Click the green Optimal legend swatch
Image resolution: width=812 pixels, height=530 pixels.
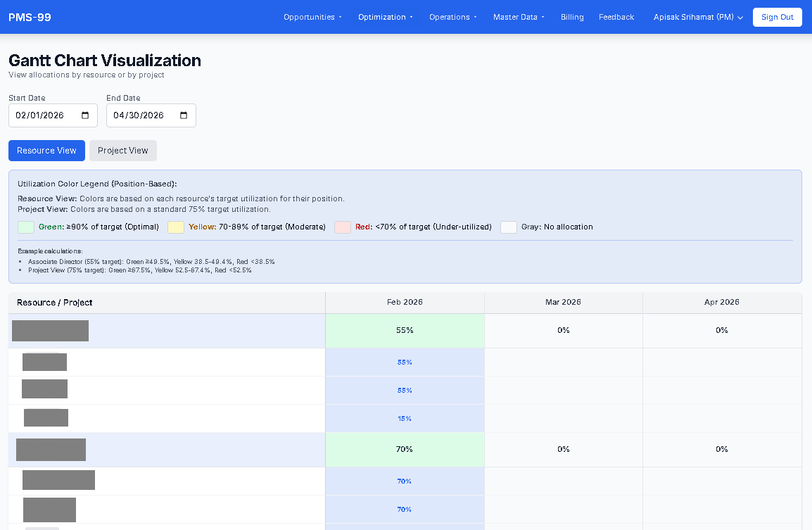point(25,227)
